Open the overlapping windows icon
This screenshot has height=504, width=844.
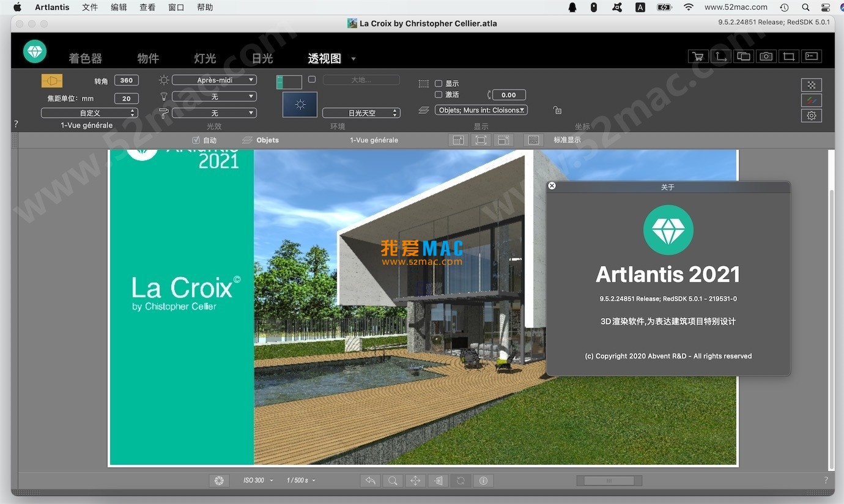click(x=744, y=56)
